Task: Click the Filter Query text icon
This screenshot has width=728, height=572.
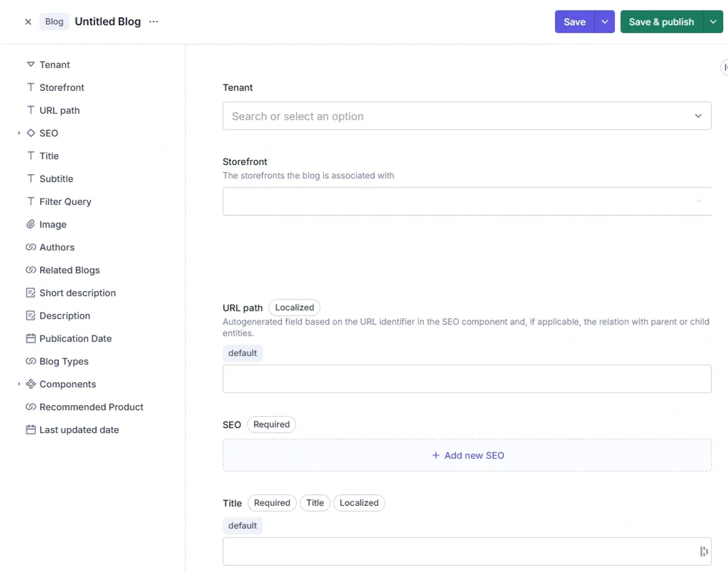Action: coord(31,202)
